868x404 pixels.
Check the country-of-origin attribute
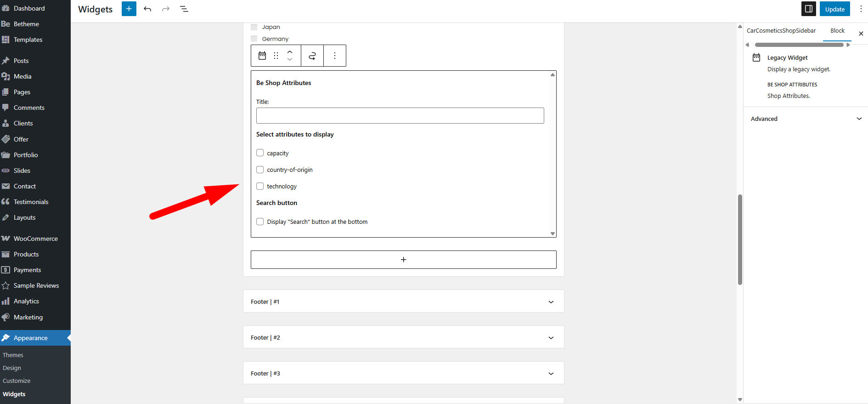click(x=260, y=170)
